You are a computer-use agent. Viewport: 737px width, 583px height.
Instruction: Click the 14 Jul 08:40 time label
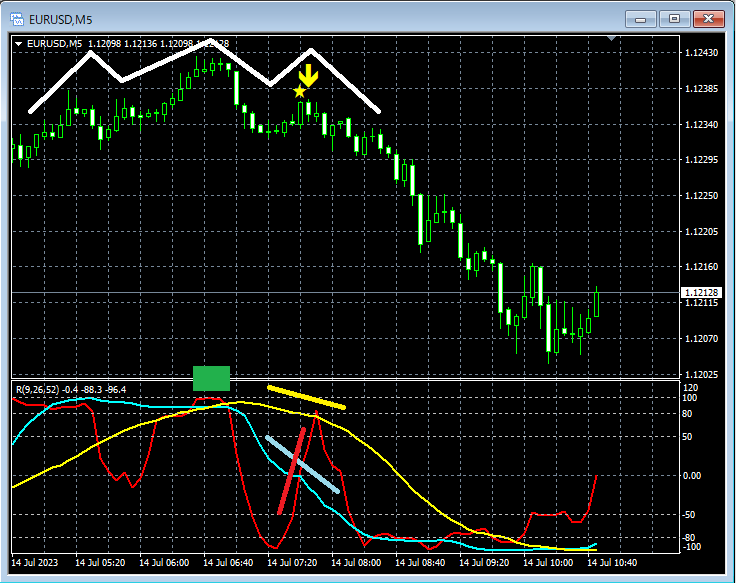pos(420,563)
